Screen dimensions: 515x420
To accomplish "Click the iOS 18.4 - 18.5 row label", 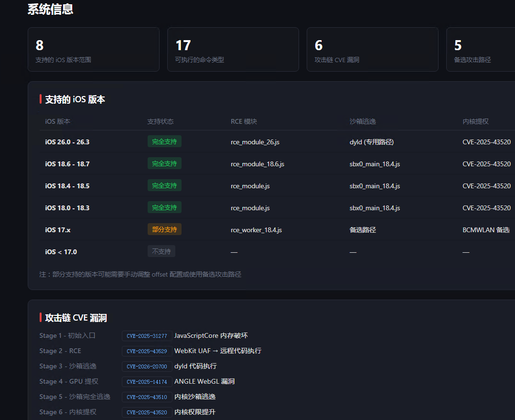I will click(67, 186).
